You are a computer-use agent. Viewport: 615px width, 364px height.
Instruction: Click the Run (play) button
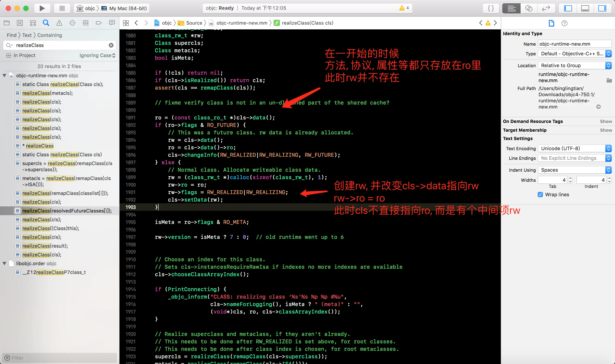[x=42, y=8]
